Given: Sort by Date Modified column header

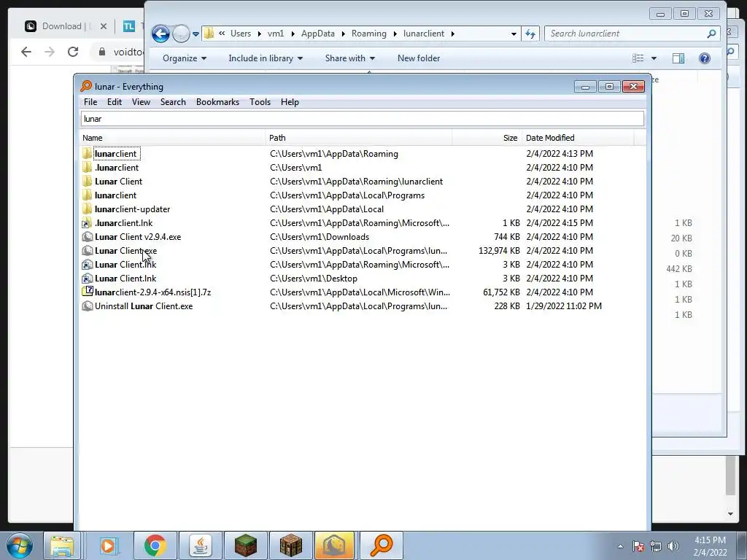Looking at the screenshot, I should point(578,138).
